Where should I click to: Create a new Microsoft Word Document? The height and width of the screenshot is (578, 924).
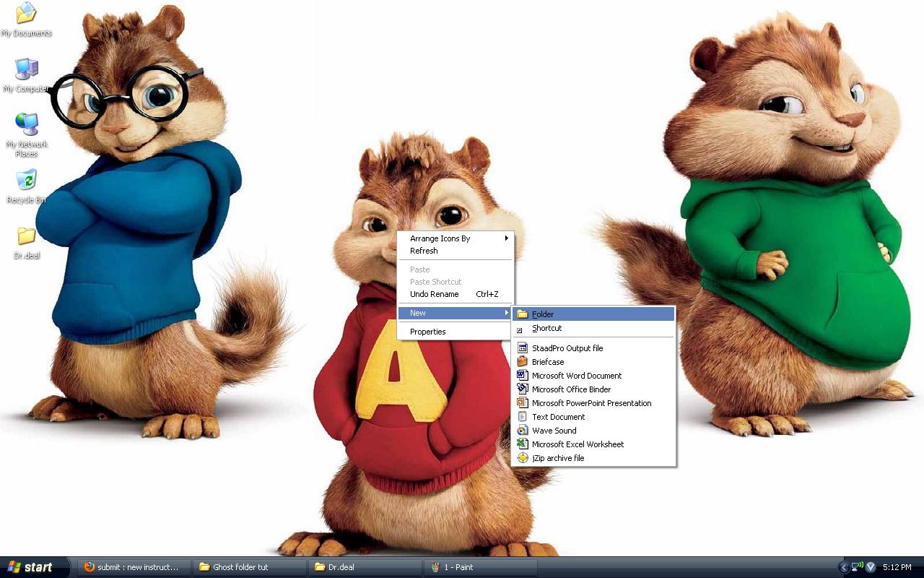coord(593,376)
